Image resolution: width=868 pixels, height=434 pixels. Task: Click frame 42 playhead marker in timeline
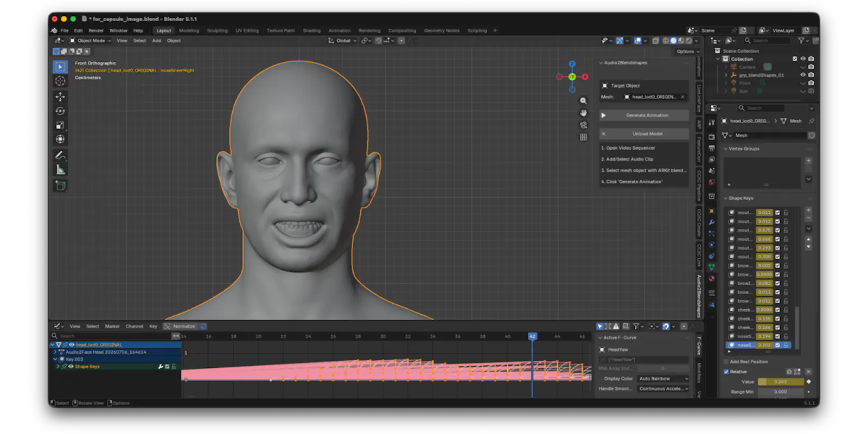[532, 336]
